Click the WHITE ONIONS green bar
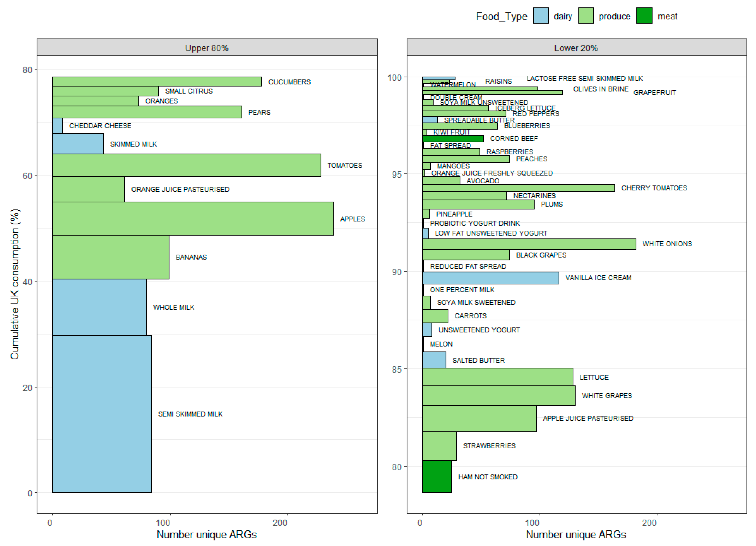This screenshot has width=756, height=546. coord(529,244)
